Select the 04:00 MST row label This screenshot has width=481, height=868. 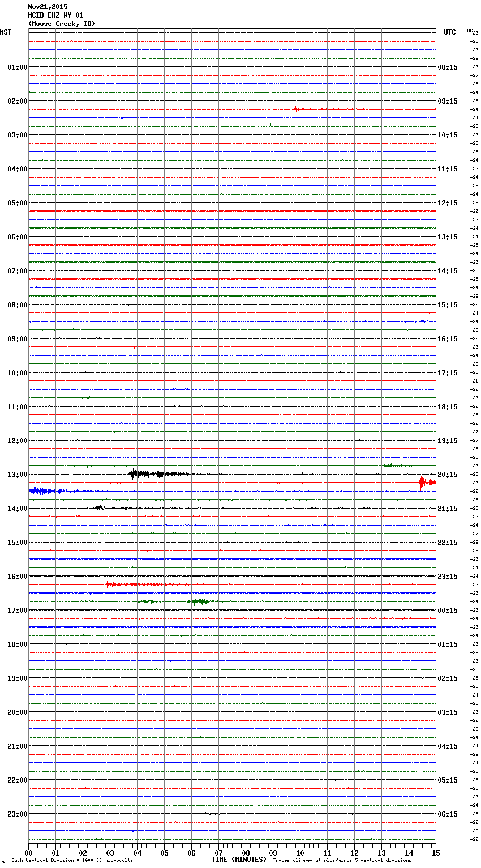pyautogui.click(x=17, y=169)
